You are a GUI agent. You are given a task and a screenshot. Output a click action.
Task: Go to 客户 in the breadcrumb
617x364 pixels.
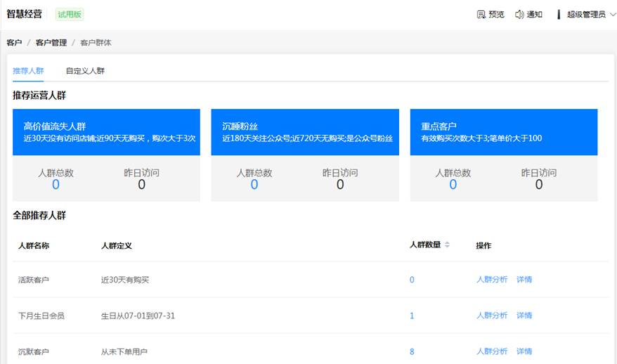point(14,42)
